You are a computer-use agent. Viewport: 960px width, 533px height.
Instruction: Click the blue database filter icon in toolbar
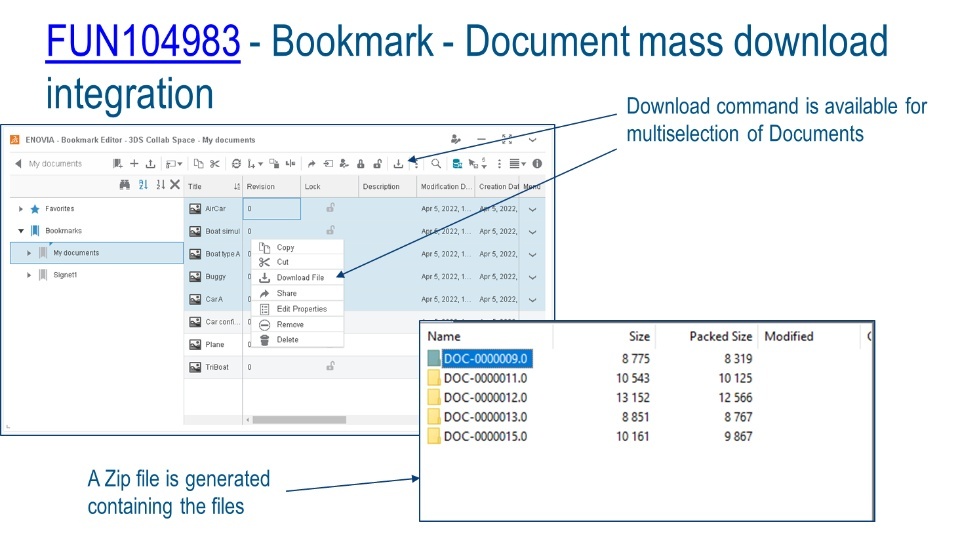click(x=457, y=163)
